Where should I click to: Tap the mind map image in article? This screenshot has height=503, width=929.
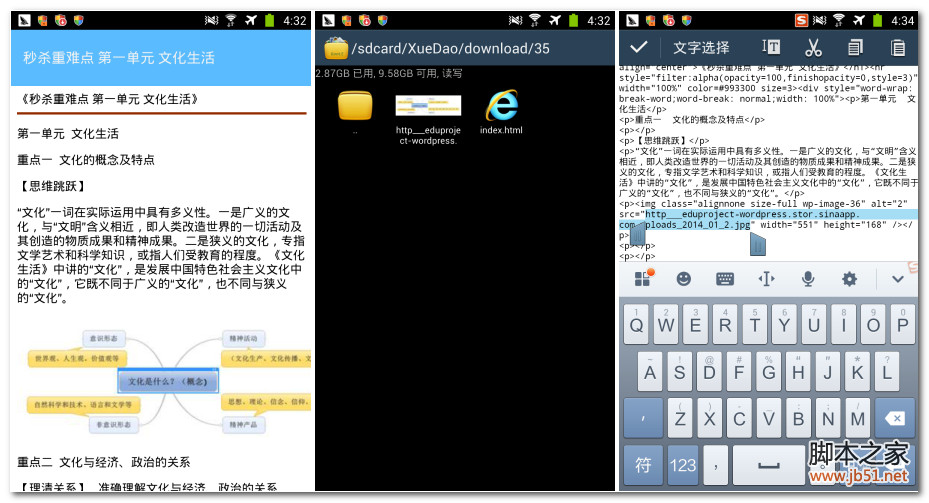point(165,381)
